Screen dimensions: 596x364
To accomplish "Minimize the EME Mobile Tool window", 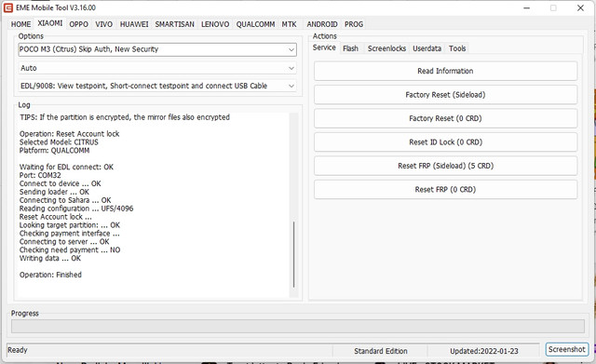I will click(526, 8).
